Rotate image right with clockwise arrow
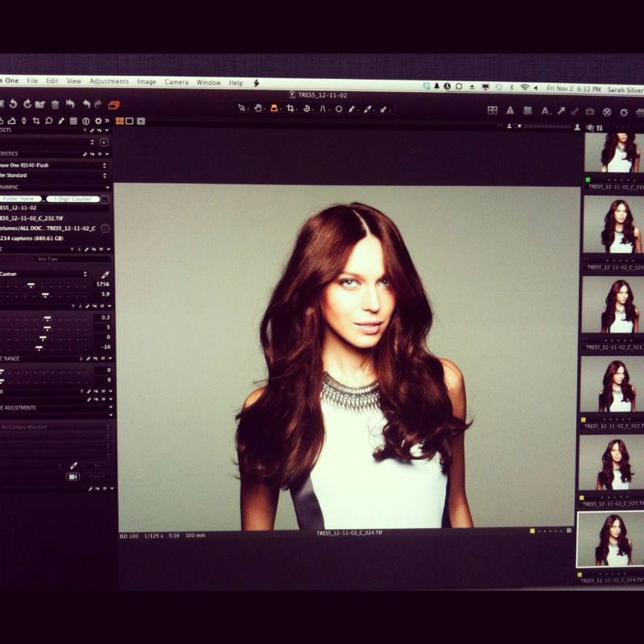 pos(27,104)
